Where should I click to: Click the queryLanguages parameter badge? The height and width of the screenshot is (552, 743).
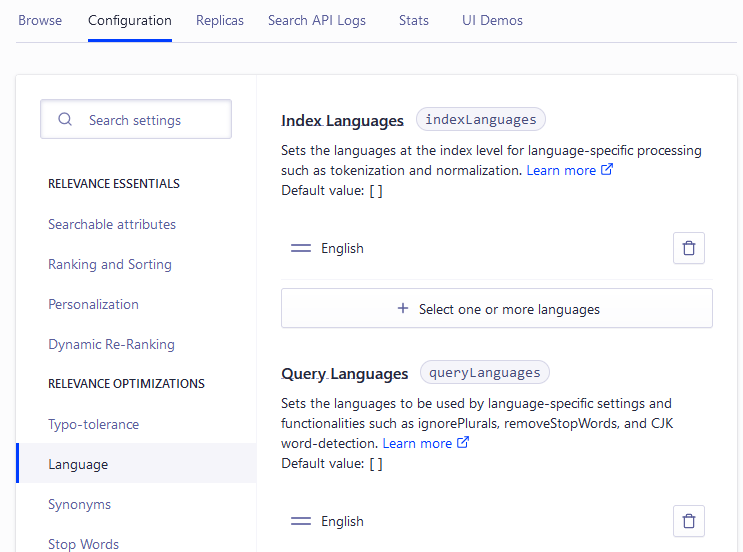pos(484,372)
